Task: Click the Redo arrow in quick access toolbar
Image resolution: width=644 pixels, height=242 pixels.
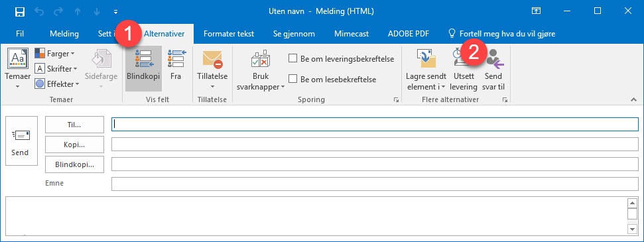Action: (x=58, y=11)
